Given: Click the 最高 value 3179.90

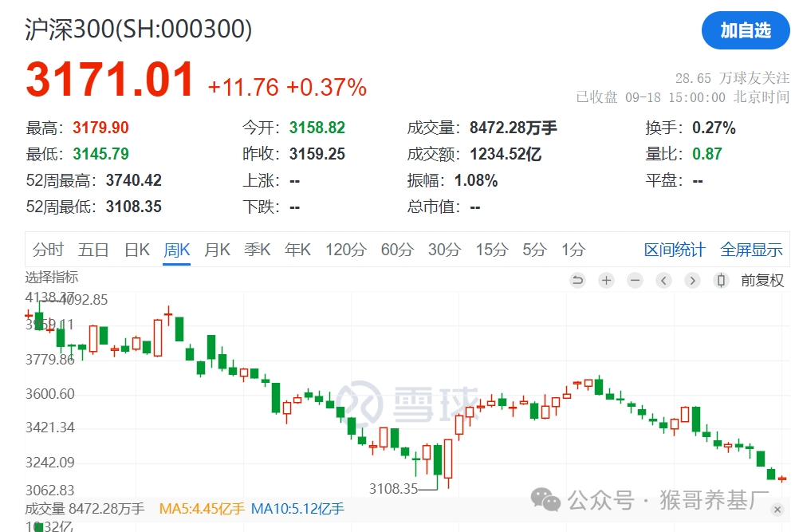Looking at the screenshot, I should click(x=100, y=128).
